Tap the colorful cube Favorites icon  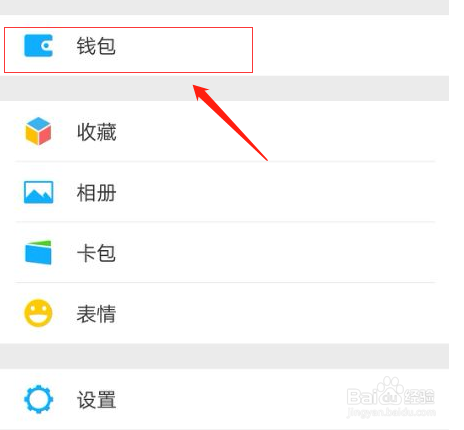coord(38,131)
